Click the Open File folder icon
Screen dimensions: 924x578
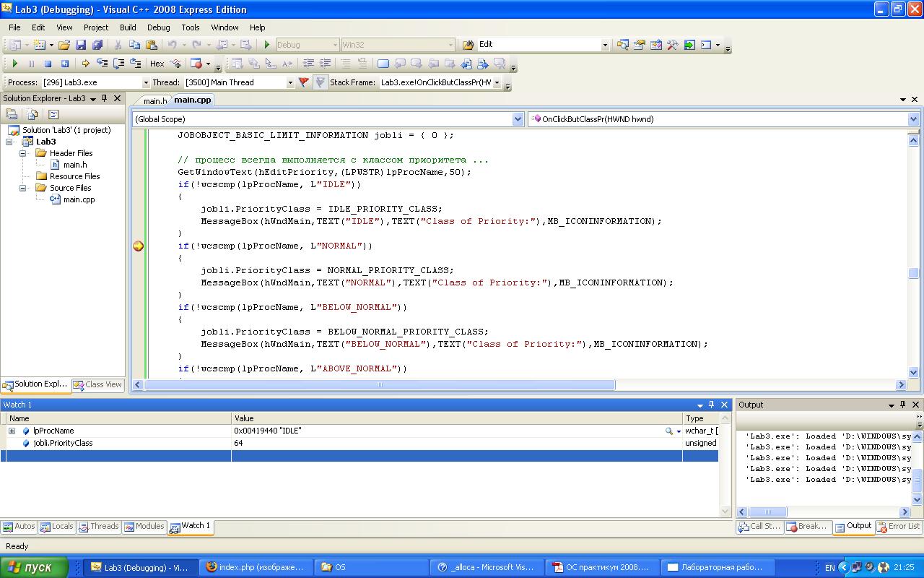(x=64, y=45)
